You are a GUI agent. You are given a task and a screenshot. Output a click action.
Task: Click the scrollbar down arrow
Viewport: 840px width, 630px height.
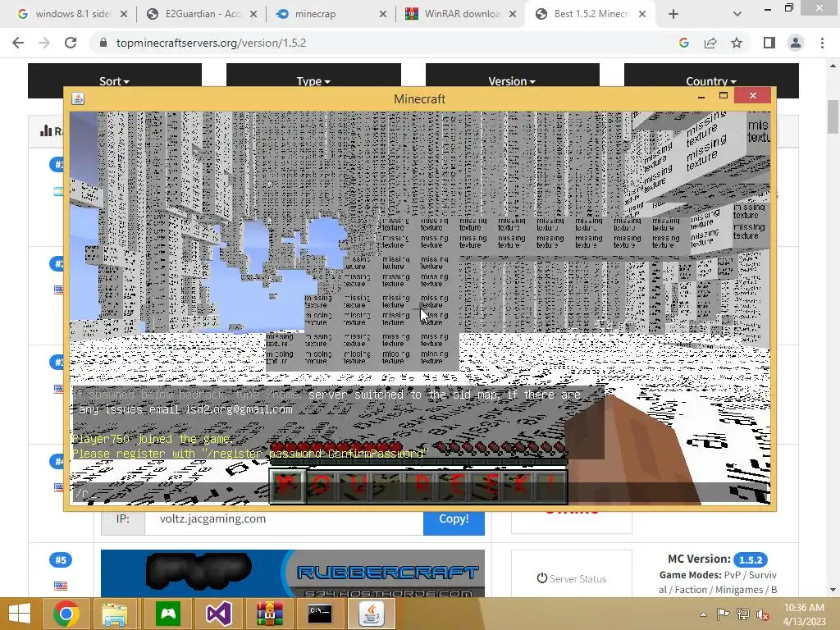click(833, 590)
